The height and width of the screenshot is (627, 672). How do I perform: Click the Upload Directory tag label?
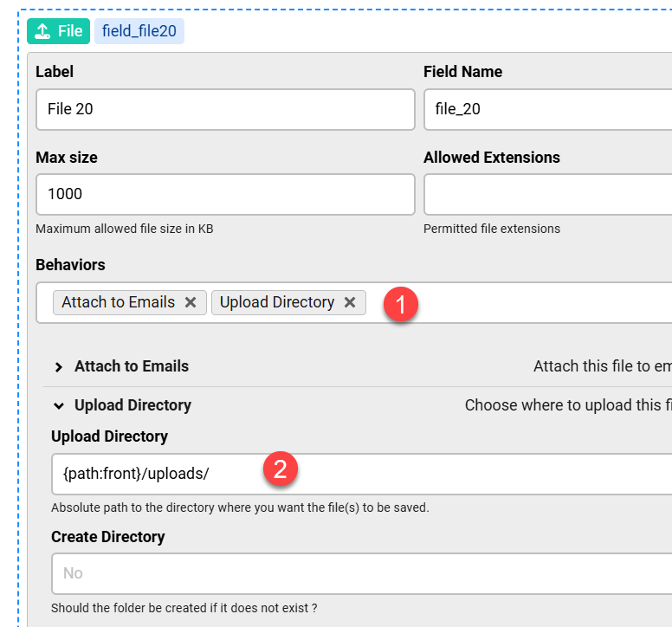277,302
